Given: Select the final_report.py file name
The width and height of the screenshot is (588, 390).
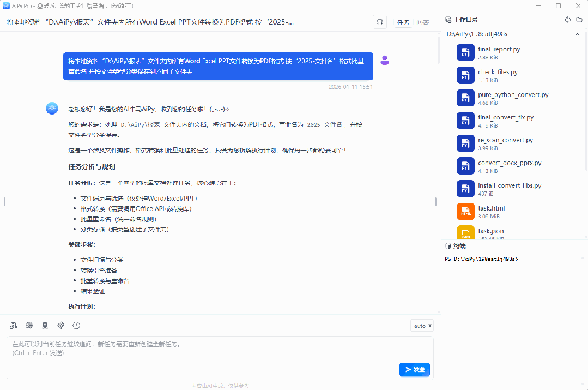Looking at the screenshot, I should tap(499, 49).
